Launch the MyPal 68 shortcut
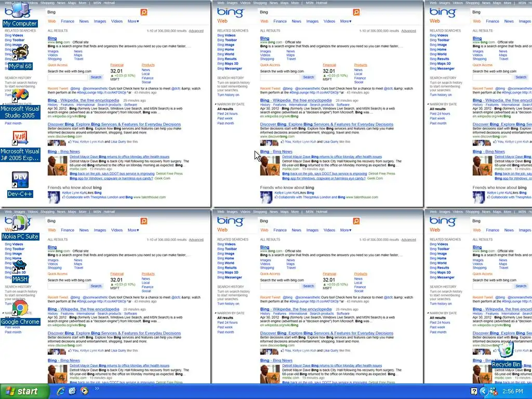The width and height of the screenshot is (532, 399). pyautogui.click(x=20, y=57)
